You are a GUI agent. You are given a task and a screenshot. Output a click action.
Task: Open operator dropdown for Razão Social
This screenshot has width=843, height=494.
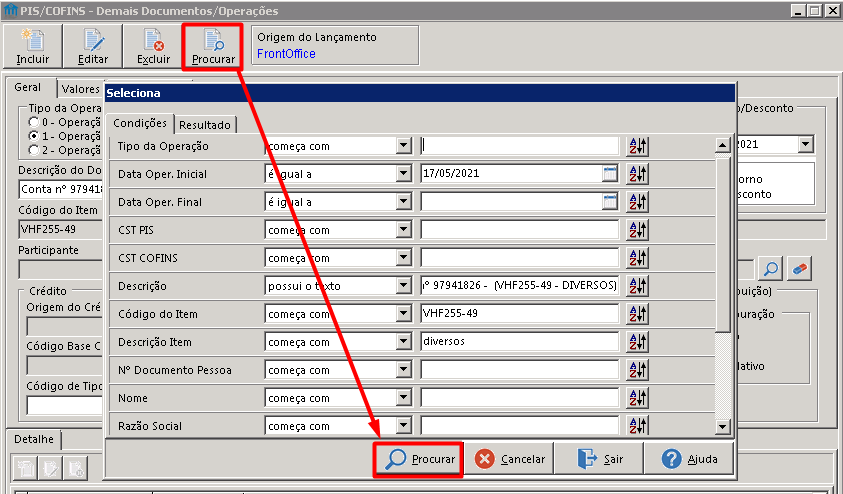(x=403, y=425)
